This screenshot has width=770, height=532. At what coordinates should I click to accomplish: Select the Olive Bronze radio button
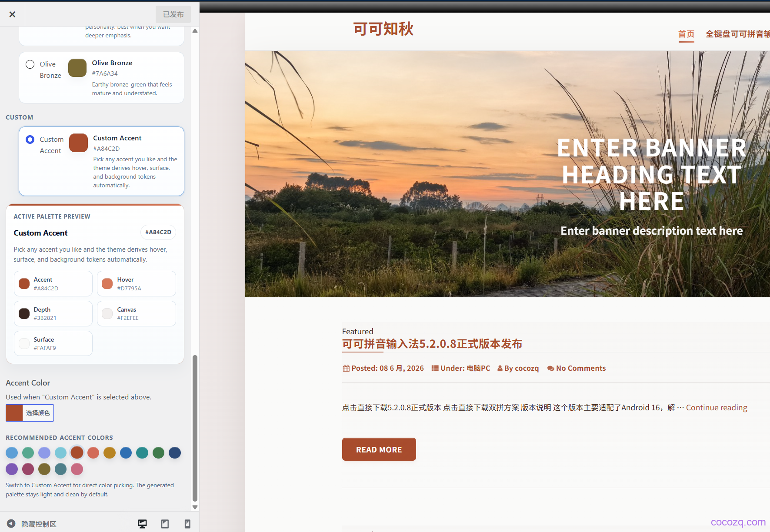coord(30,64)
